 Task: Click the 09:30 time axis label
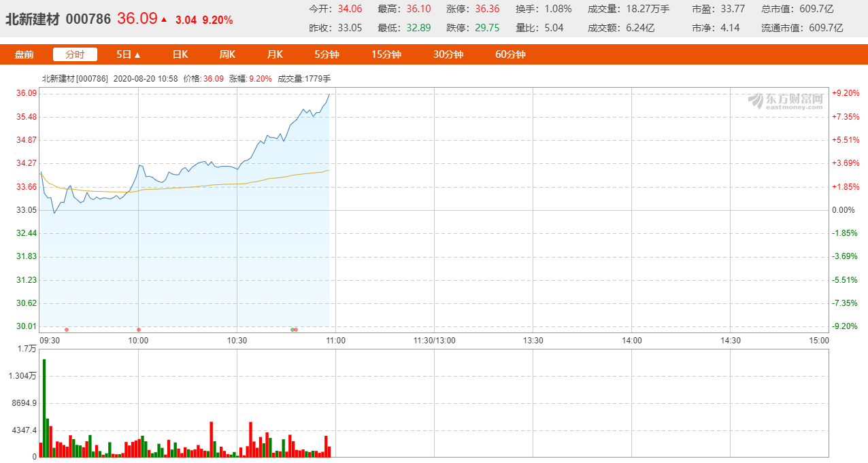[50, 341]
